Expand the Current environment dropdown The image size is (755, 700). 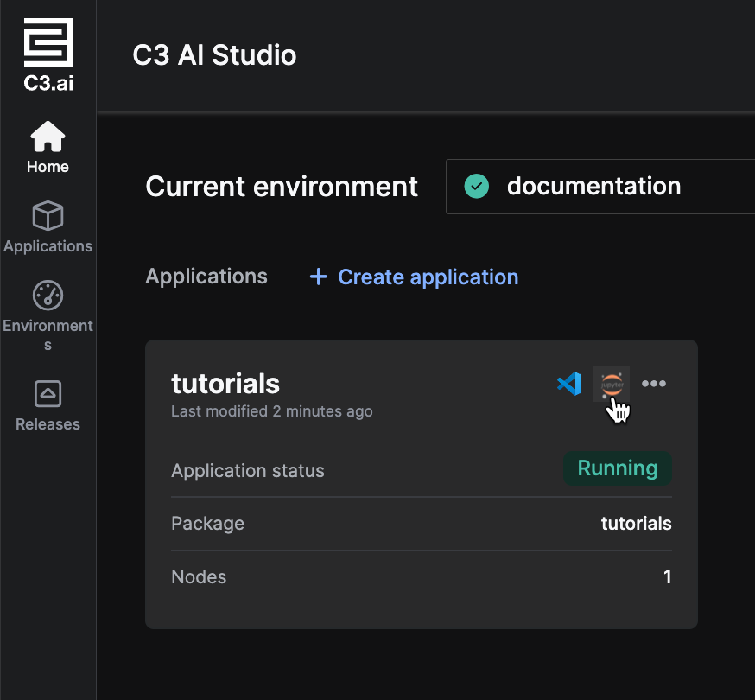coord(605,186)
